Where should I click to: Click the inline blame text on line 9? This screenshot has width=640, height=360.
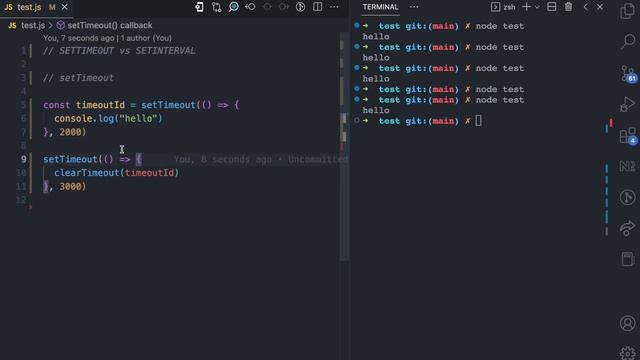(x=261, y=159)
